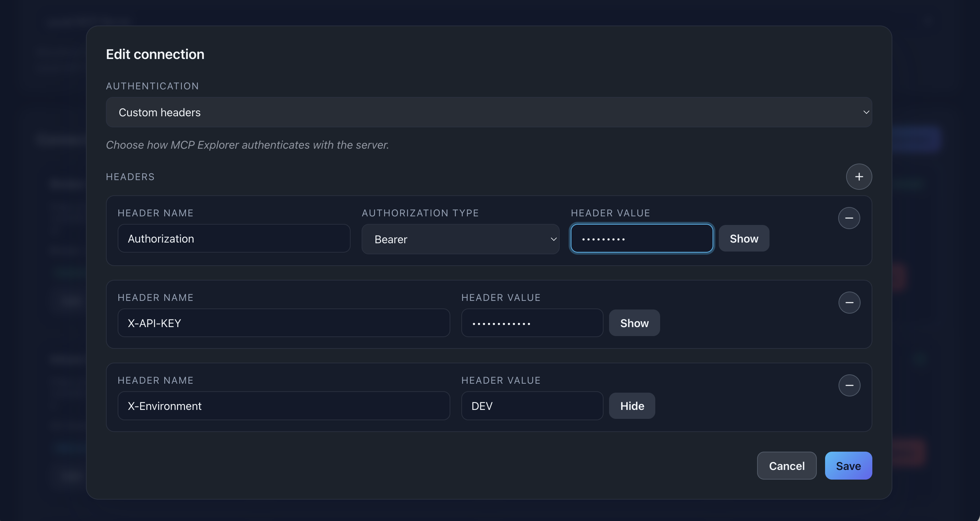
Task: Save the connection changes
Action: (848, 465)
